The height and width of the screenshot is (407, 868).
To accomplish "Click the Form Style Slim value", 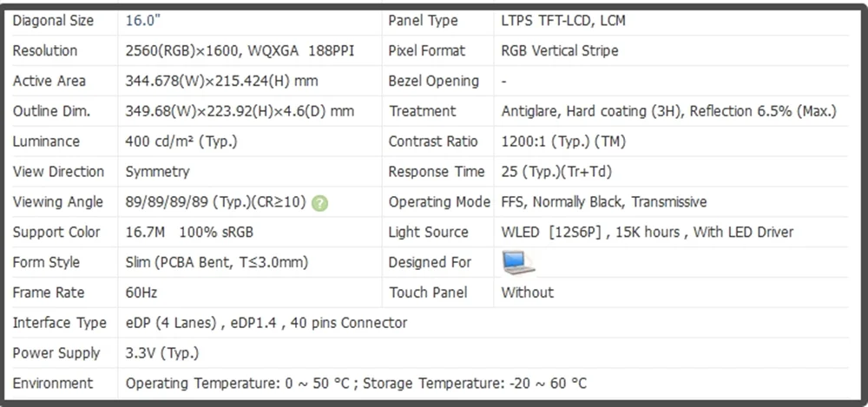I will coord(216,262).
